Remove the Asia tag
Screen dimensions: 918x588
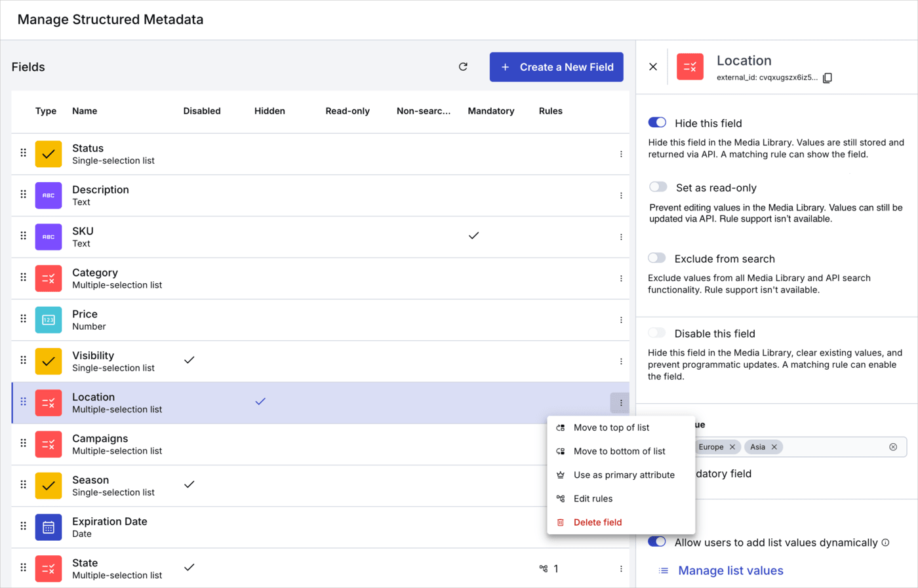(x=774, y=447)
